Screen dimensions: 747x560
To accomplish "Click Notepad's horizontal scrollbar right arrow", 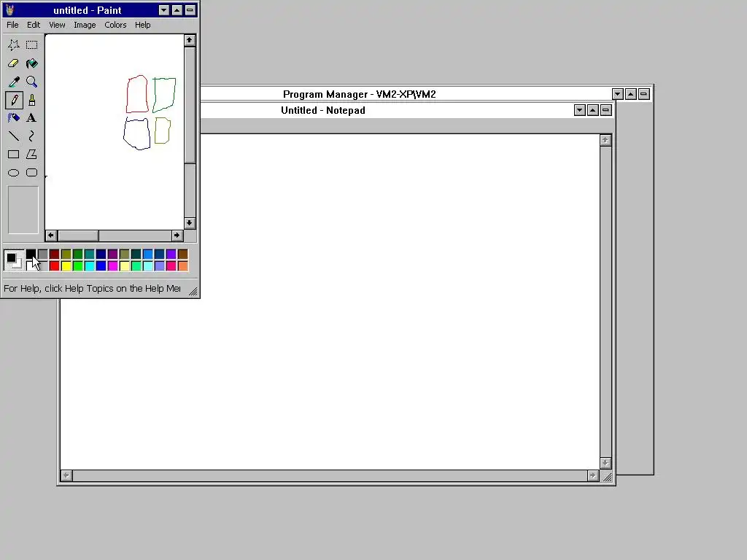I will pos(593,475).
